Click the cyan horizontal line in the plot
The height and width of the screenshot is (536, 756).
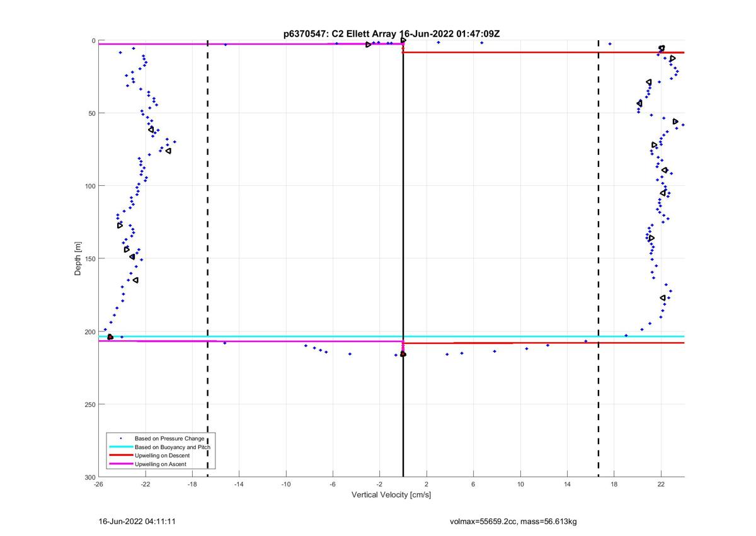pos(391,336)
